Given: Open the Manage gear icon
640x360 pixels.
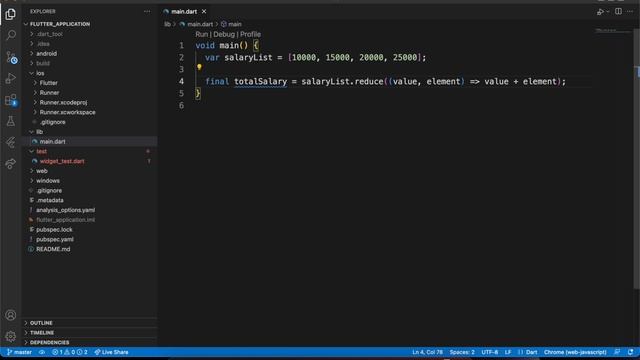Looking at the screenshot, I should point(11,336).
